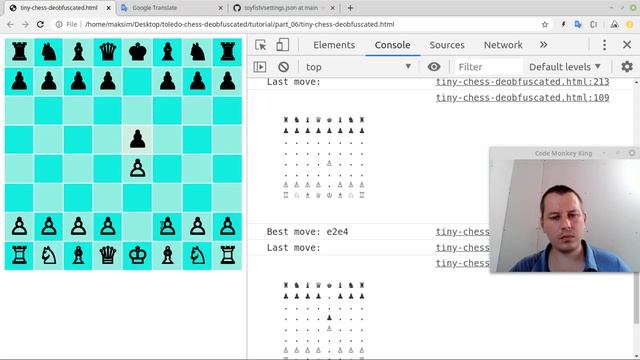Select the white king on e1
The image size is (640, 360).
tap(138, 256)
